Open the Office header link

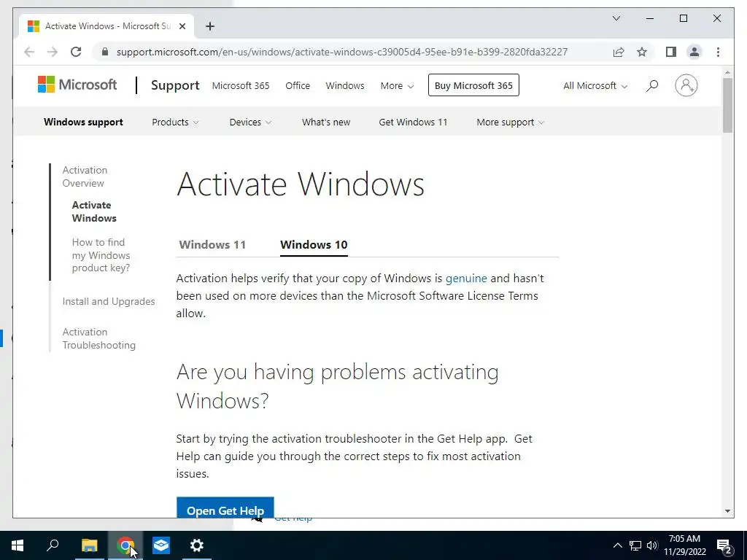click(x=298, y=86)
